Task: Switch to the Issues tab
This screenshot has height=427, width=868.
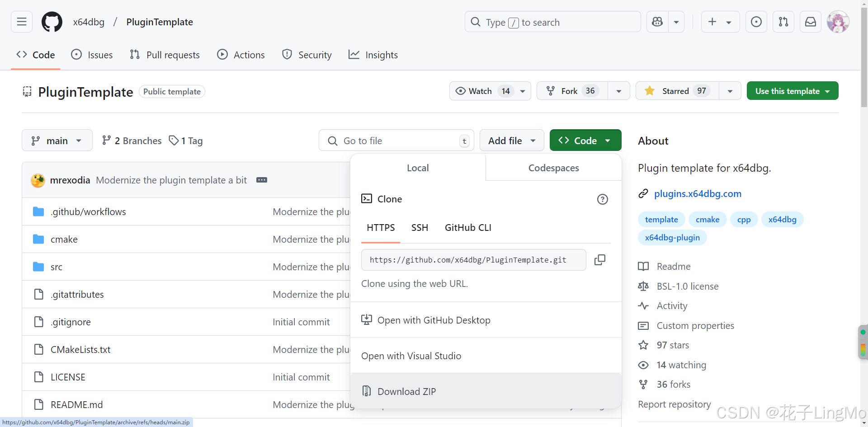Action: click(x=92, y=55)
